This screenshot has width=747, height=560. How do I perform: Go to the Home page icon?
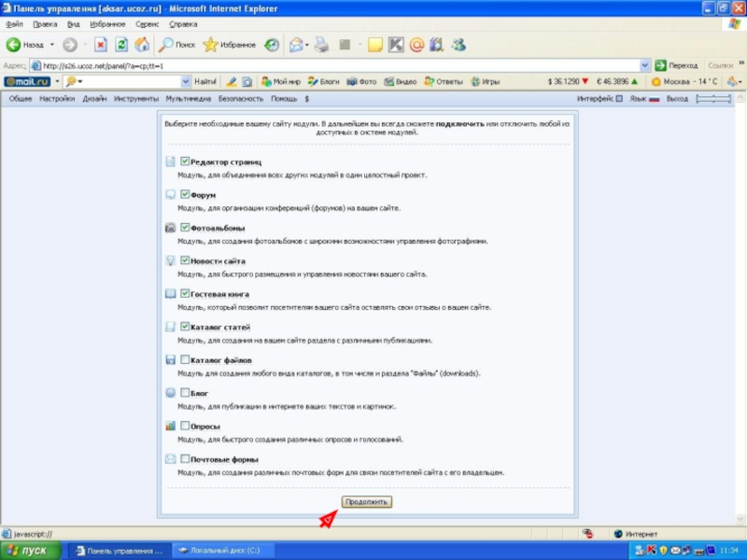142,44
